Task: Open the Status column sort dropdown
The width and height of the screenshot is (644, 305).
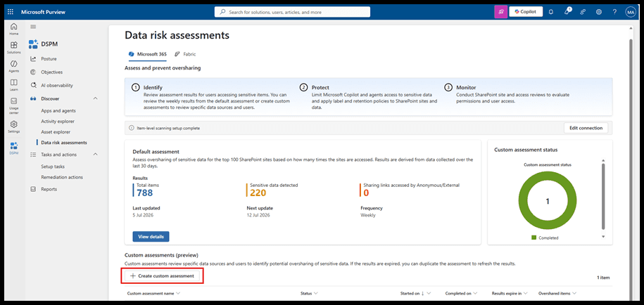Action: pos(315,294)
